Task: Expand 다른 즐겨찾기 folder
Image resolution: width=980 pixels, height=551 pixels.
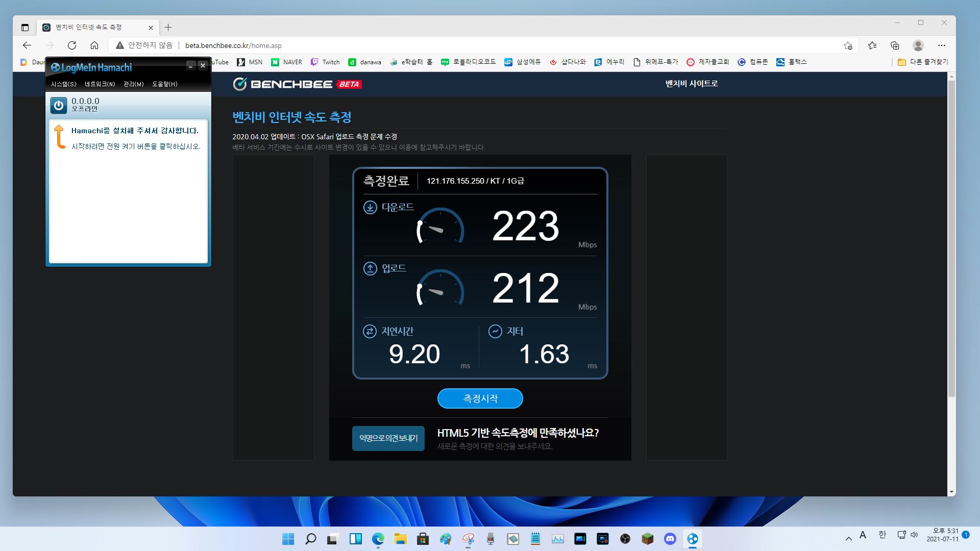Action: 923,62
